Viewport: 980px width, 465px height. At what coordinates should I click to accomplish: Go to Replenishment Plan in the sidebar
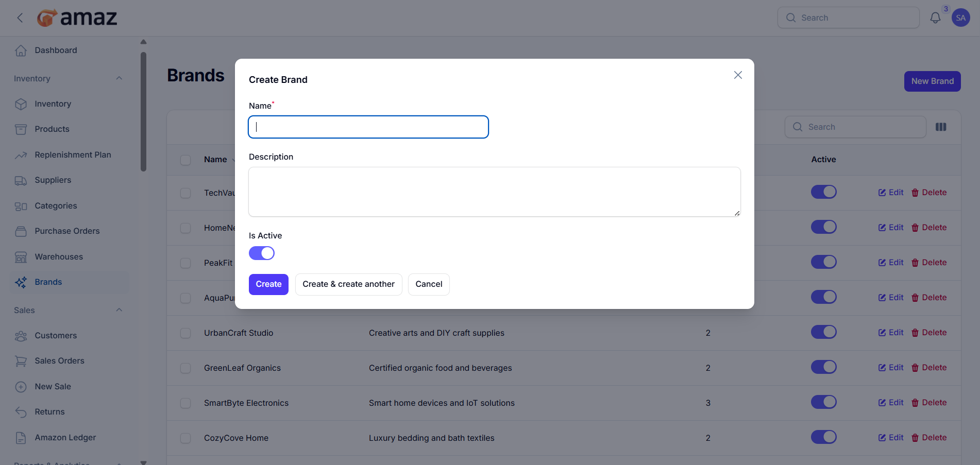click(73, 155)
